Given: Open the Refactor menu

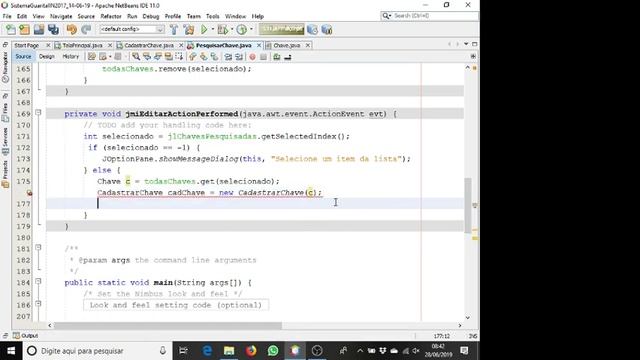Looking at the screenshot, I should pos(111,16).
